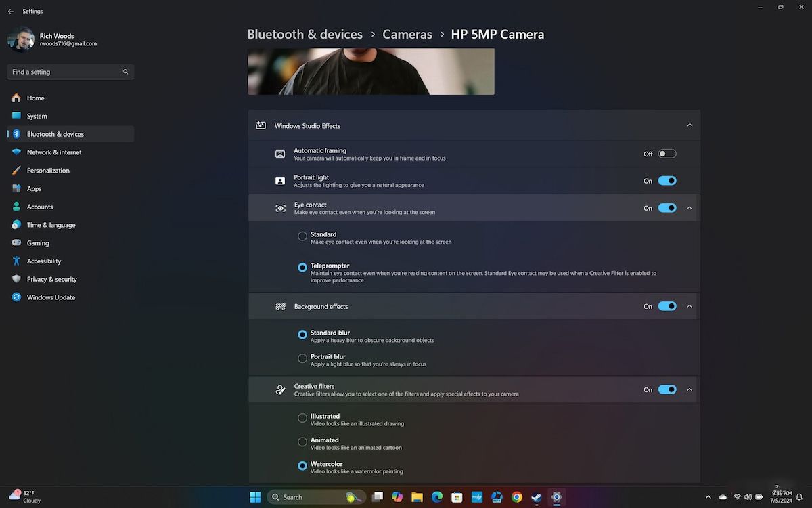The image size is (812, 508).
Task: Open the clock showing 7/5/2024
Action: [x=781, y=497]
